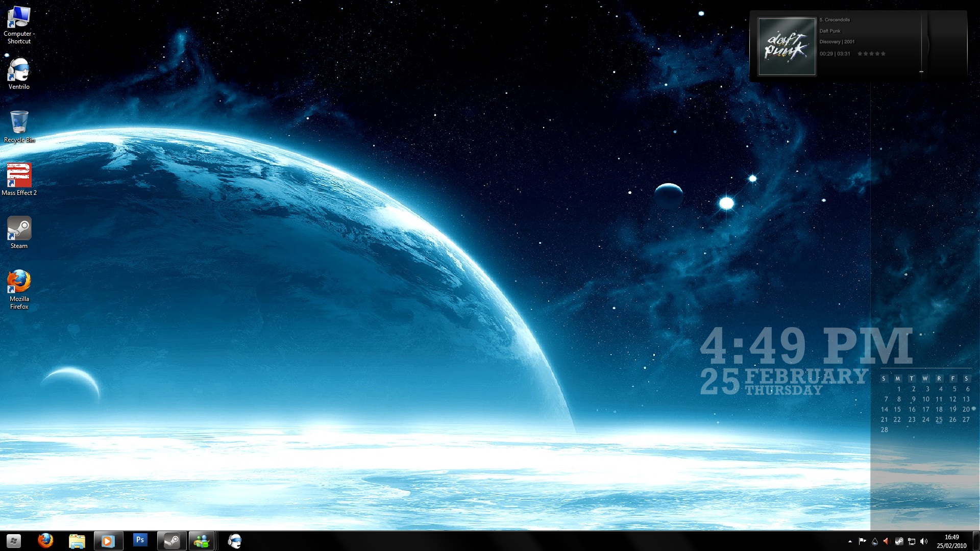
Task: Open the Mass Effect 2 desktop shortcut
Action: 19,176
